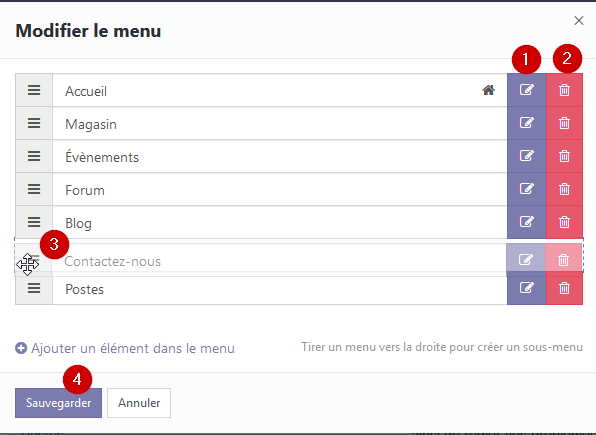Edit the Postes menu entry
The width and height of the screenshot is (596, 435).
click(x=526, y=289)
